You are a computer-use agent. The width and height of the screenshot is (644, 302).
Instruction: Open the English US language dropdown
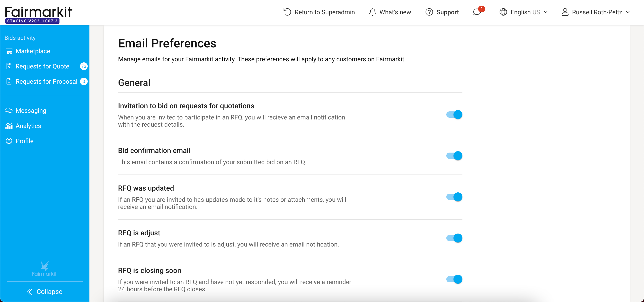pos(523,12)
